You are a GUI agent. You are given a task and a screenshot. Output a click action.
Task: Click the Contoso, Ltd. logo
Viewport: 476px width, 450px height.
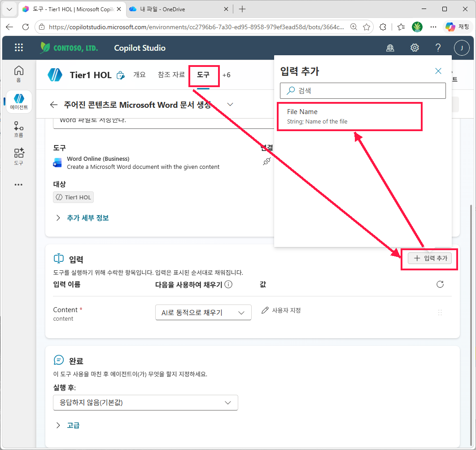pyautogui.click(x=69, y=48)
